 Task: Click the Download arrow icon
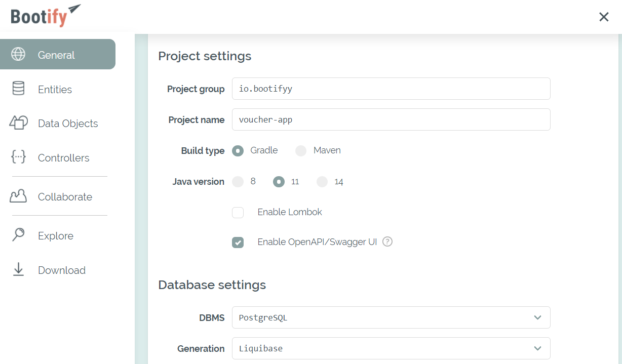click(18, 269)
